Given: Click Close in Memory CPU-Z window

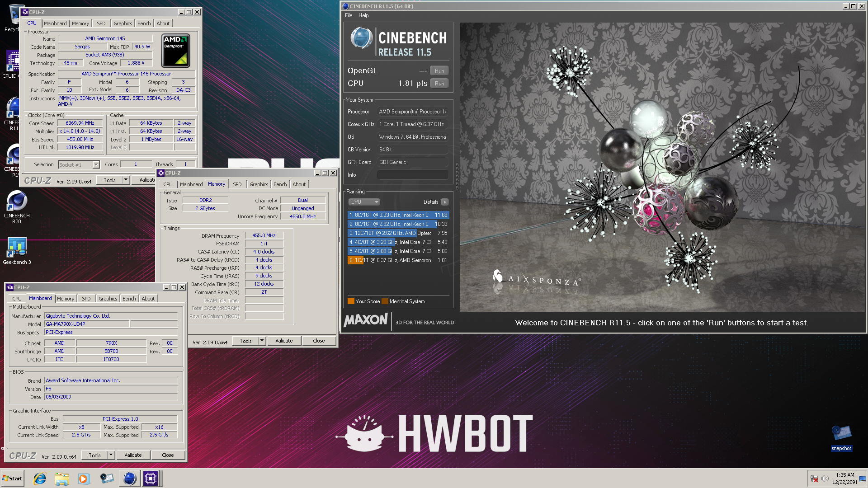Looking at the screenshot, I should (319, 341).
